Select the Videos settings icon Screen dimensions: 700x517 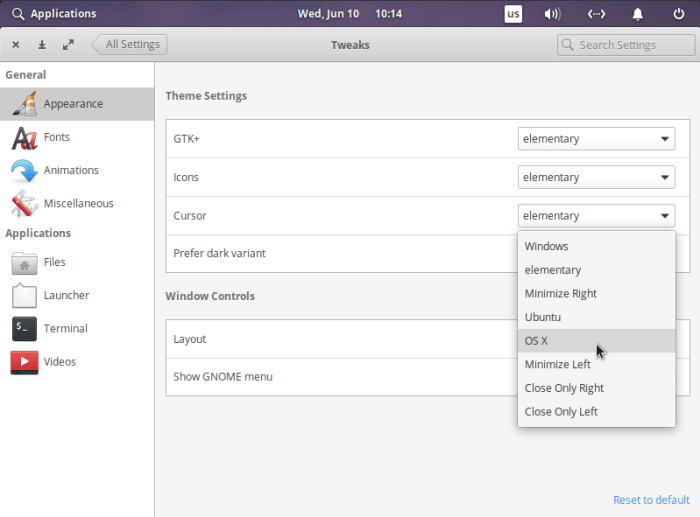(x=25, y=361)
